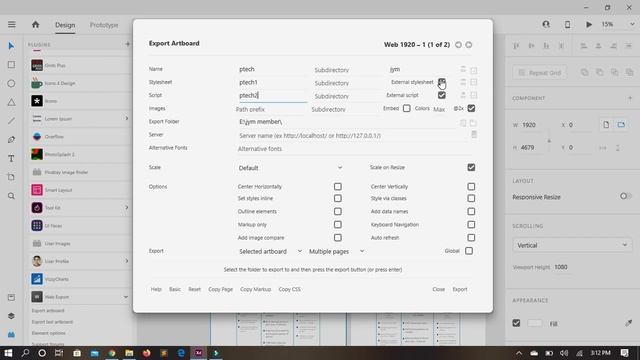Toggle the Responsive Resize switch
Image resolution: width=640 pixels, height=360 pixels.
click(625, 197)
